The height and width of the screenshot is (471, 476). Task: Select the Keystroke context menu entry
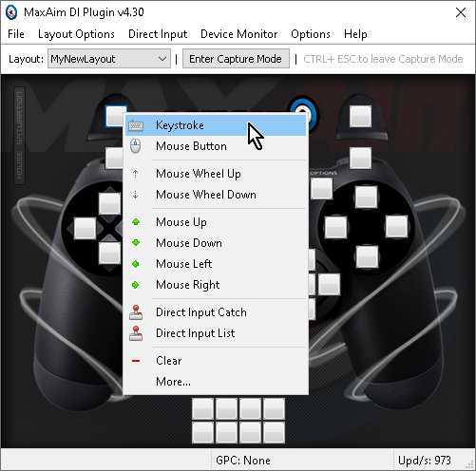(x=216, y=125)
